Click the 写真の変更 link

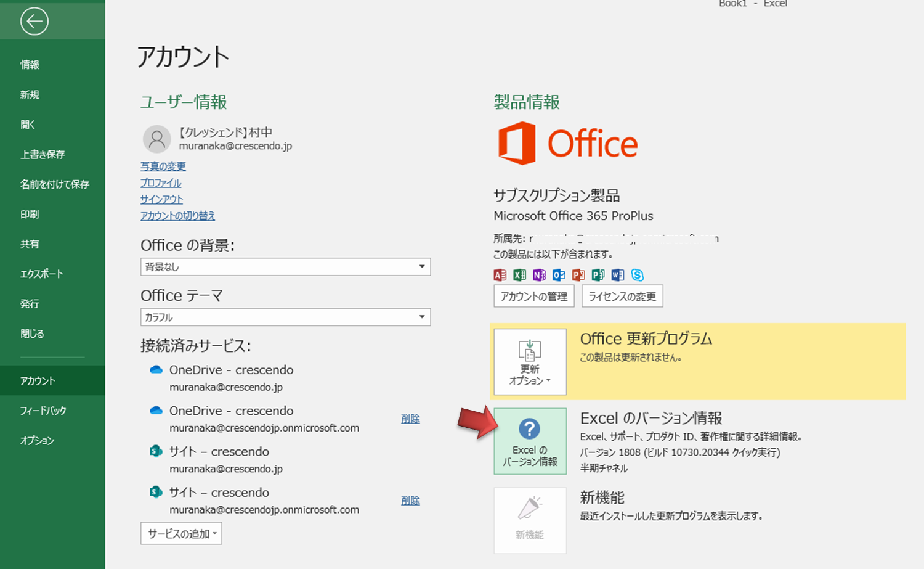click(x=163, y=166)
